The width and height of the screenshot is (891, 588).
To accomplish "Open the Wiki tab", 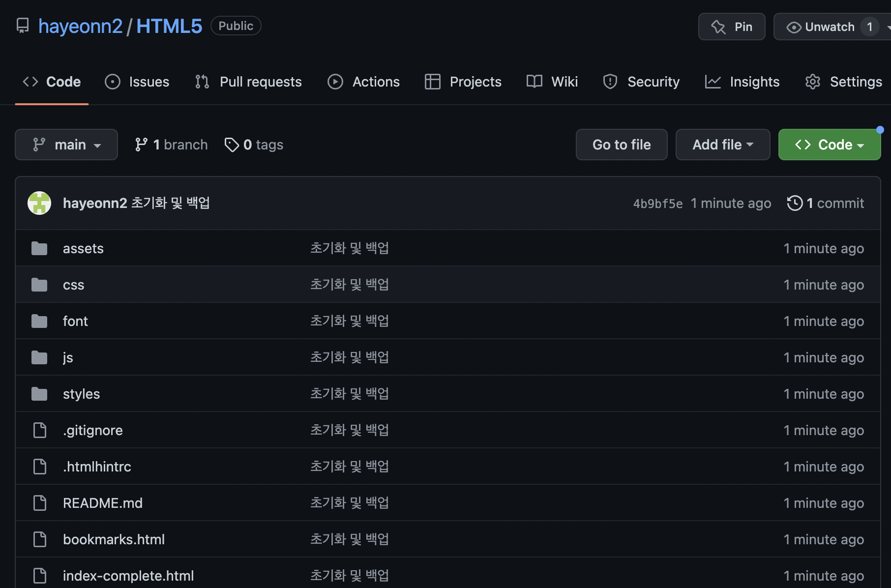I will point(552,82).
